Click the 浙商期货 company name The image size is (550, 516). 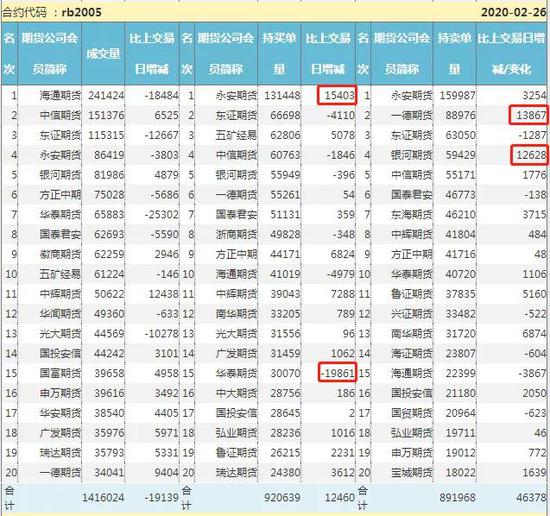coord(236,234)
